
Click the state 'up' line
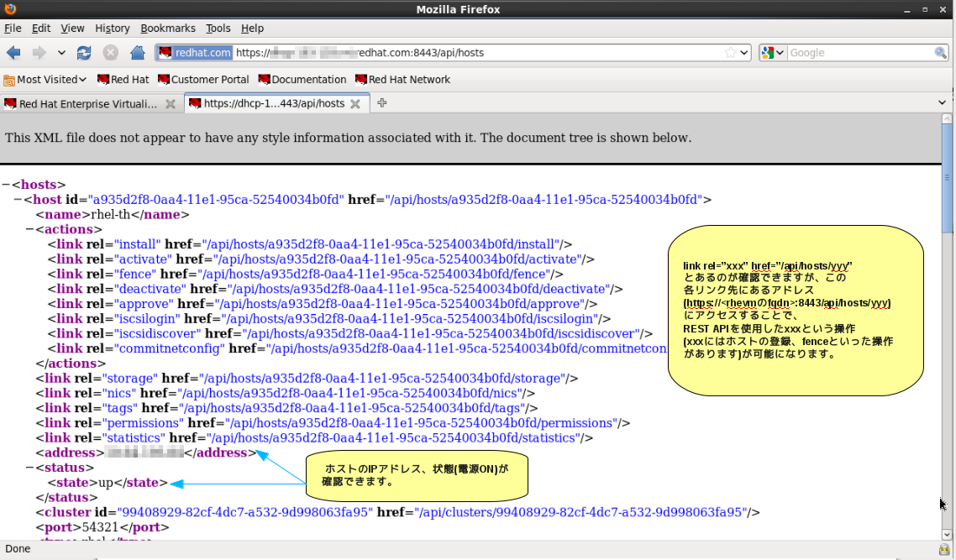(x=108, y=483)
